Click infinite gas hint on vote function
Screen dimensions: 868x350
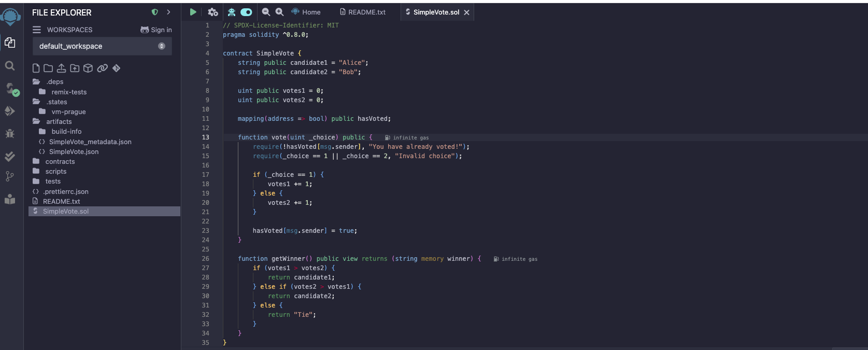(407, 137)
